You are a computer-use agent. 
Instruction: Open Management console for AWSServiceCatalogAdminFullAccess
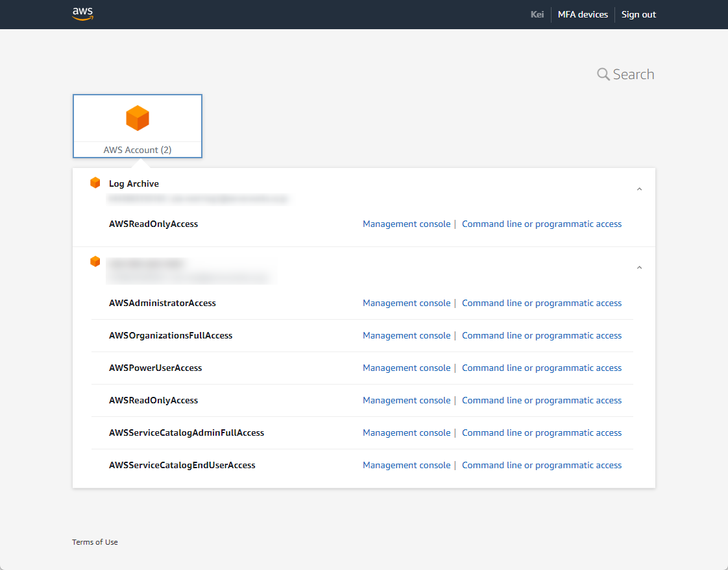point(406,433)
